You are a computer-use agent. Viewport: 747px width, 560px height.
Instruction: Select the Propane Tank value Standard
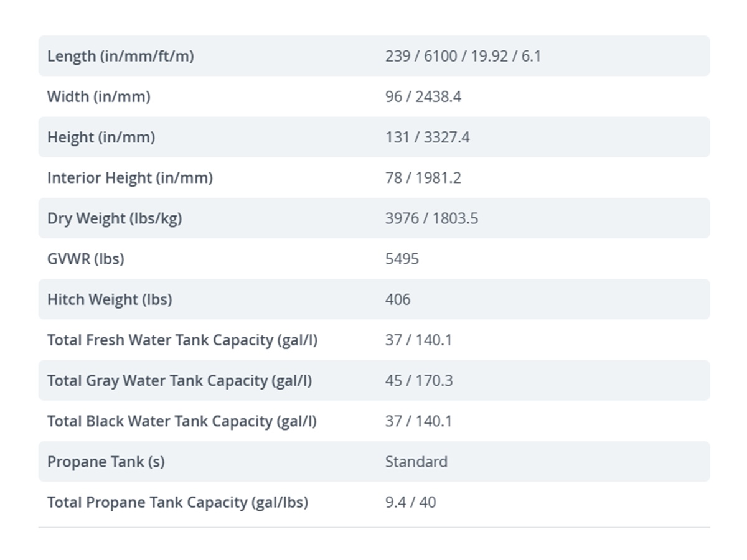416,462
